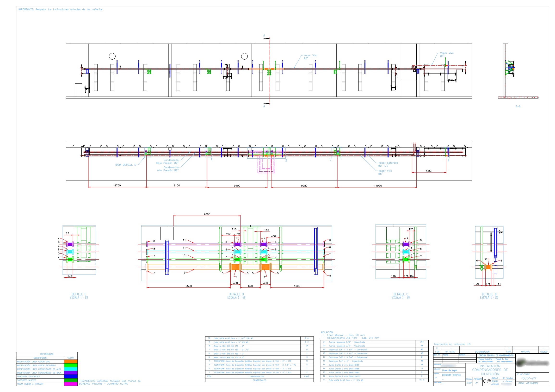This screenshot has width=555, height=392.
Task: Click the IMPORTANTE note at top left
Action: click(61, 9)
